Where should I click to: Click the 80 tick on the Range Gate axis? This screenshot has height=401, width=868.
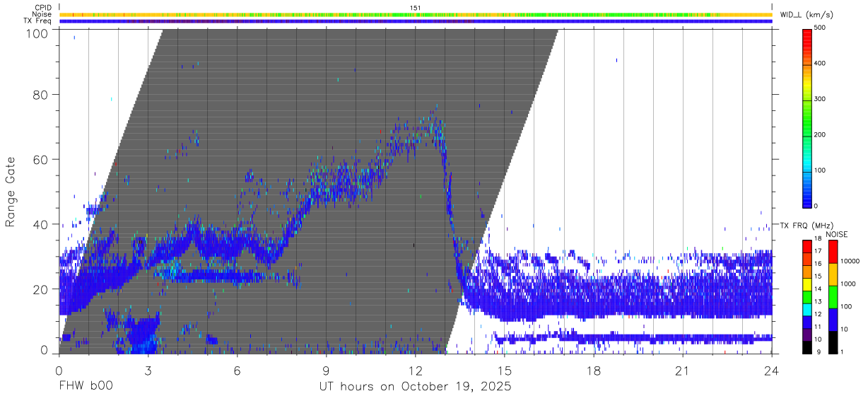[41, 95]
